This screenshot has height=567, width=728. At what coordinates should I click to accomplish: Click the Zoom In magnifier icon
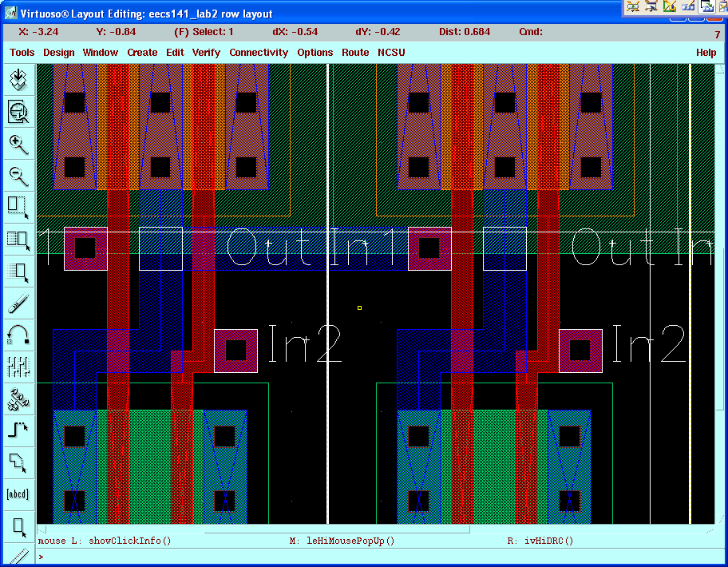18,145
